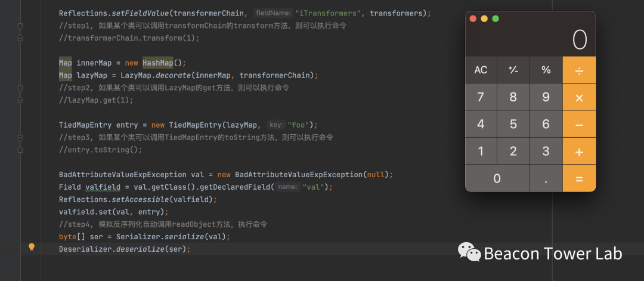Select the plus operator key
The width and height of the screenshot is (644, 281).
coord(579,151)
